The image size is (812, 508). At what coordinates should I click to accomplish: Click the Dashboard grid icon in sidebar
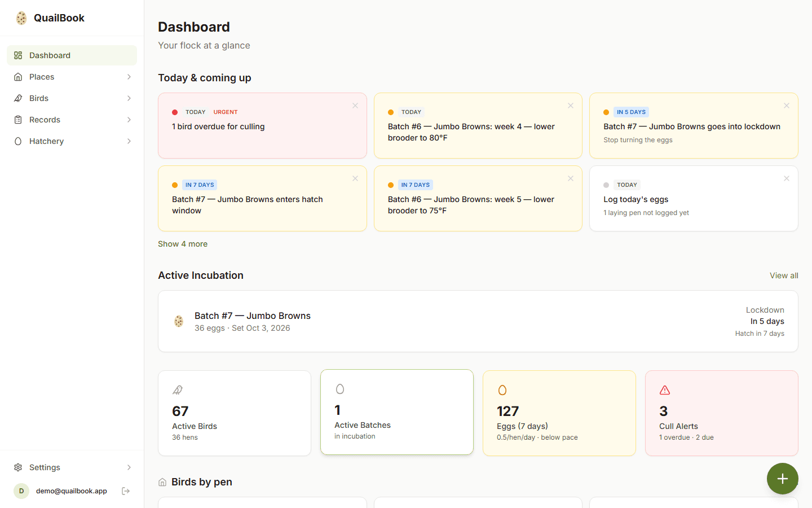click(x=18, y=55)
